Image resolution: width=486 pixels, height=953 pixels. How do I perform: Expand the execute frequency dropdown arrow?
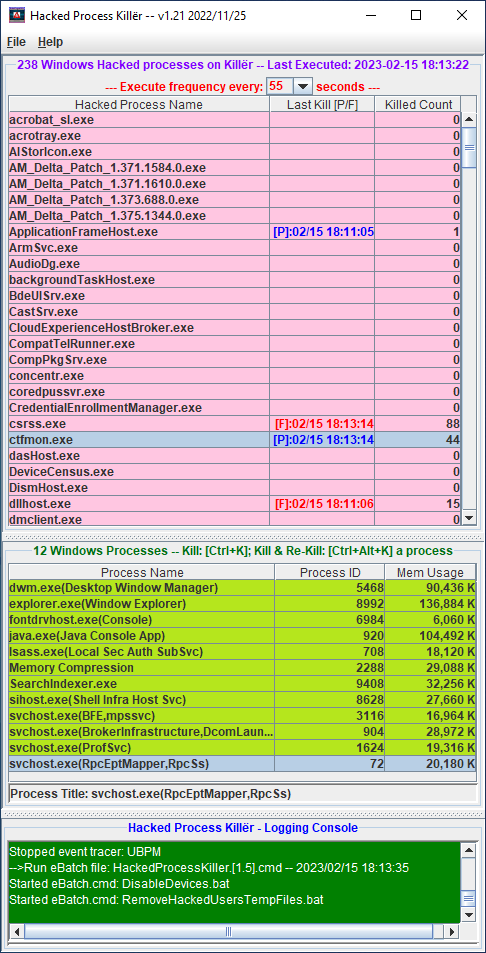(303, 86)
